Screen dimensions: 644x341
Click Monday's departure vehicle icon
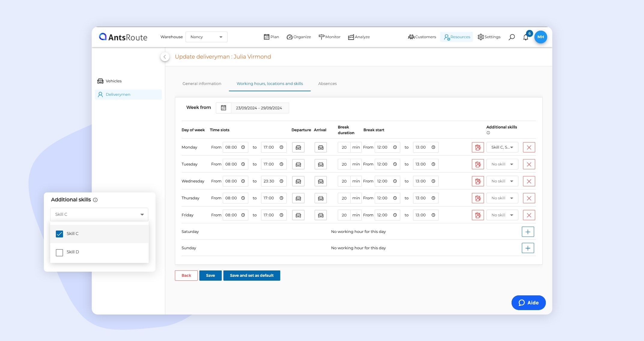(x=298, y=147)
